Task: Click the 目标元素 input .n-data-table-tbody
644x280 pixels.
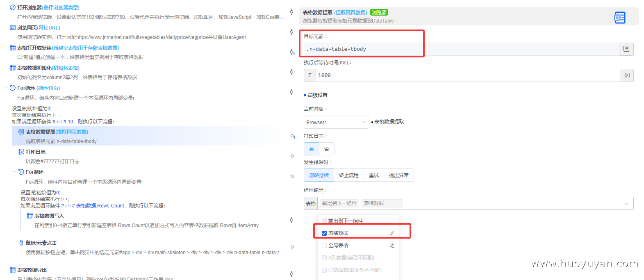Action: click(x=462, y=49)
